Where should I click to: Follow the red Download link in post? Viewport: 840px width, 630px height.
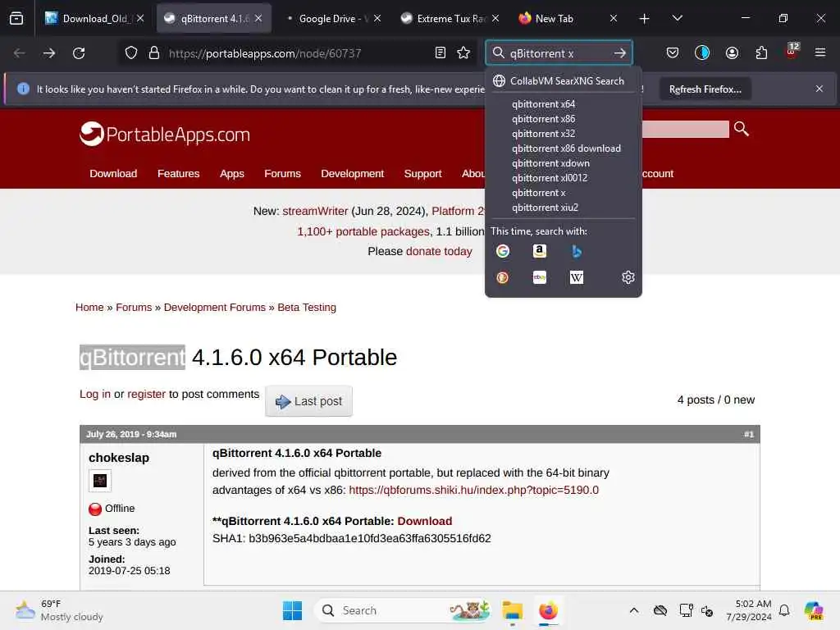pyautogui.click(x=424, y=521)
